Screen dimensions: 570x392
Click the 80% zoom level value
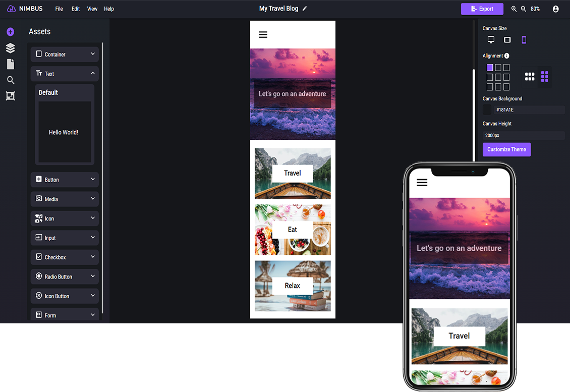pyautogui.click(x=535, y=9)
